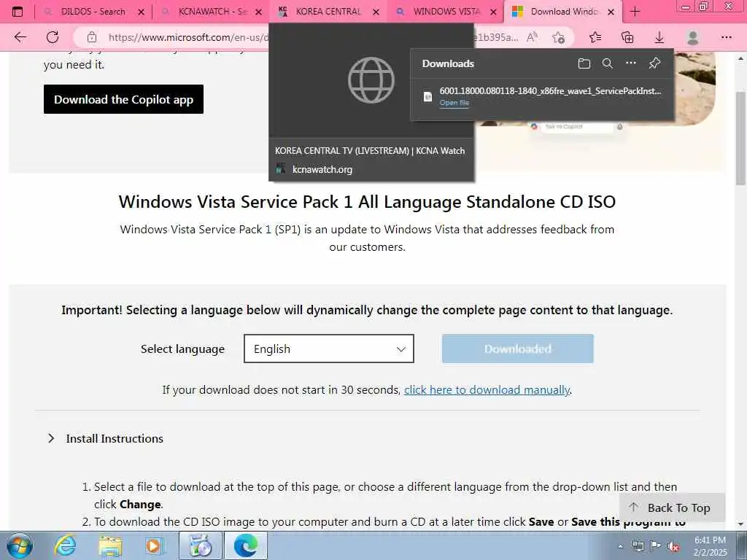Click the scrollbar up arrow
747x560 pixels.
[x=741, y=59]
